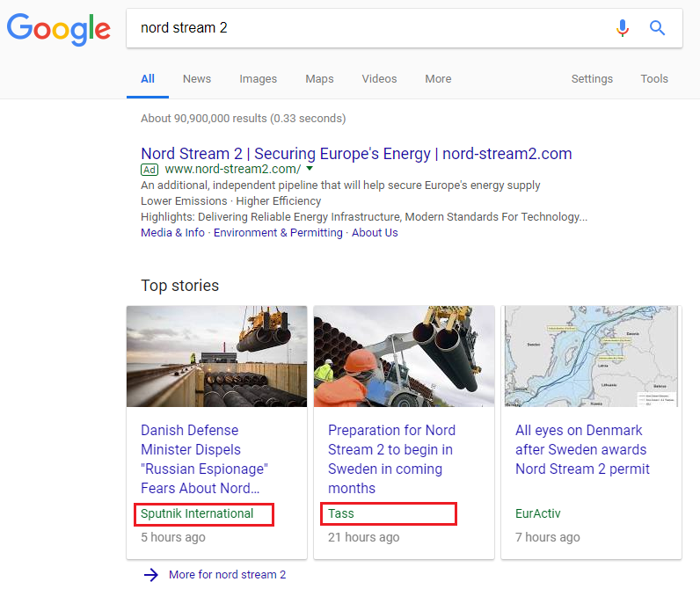Open search Settings

592,79
